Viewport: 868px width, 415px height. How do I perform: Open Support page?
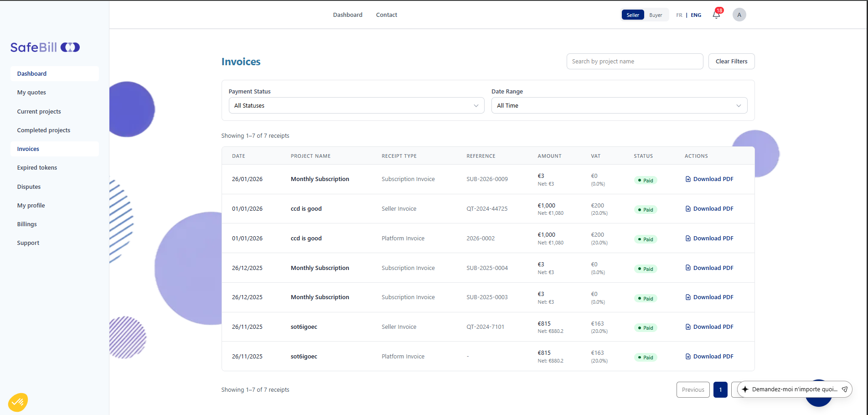pyautogui.click(x=55, y=243)
